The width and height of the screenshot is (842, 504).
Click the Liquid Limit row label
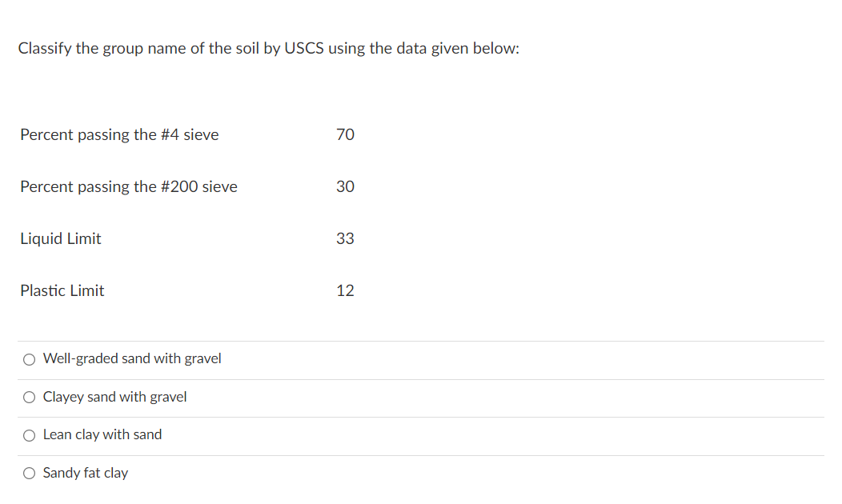[61, 238]
